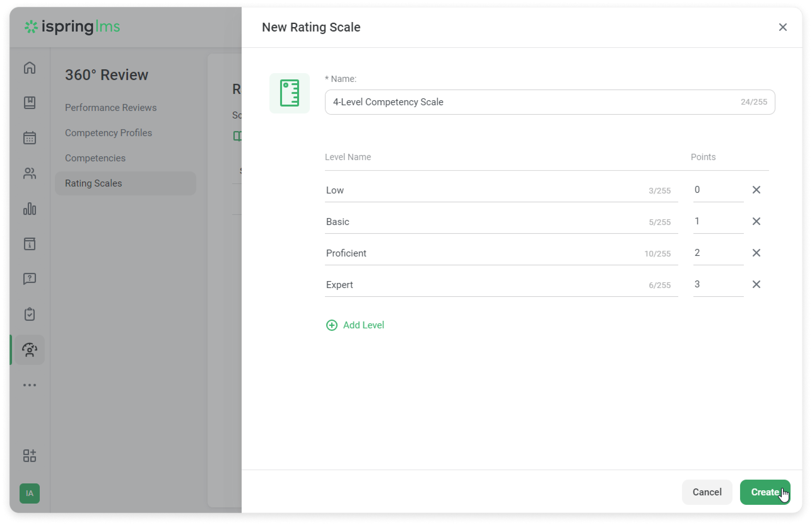Open the calendar icon in sidebar
The image size is (812, 525).
pos(30,138)
